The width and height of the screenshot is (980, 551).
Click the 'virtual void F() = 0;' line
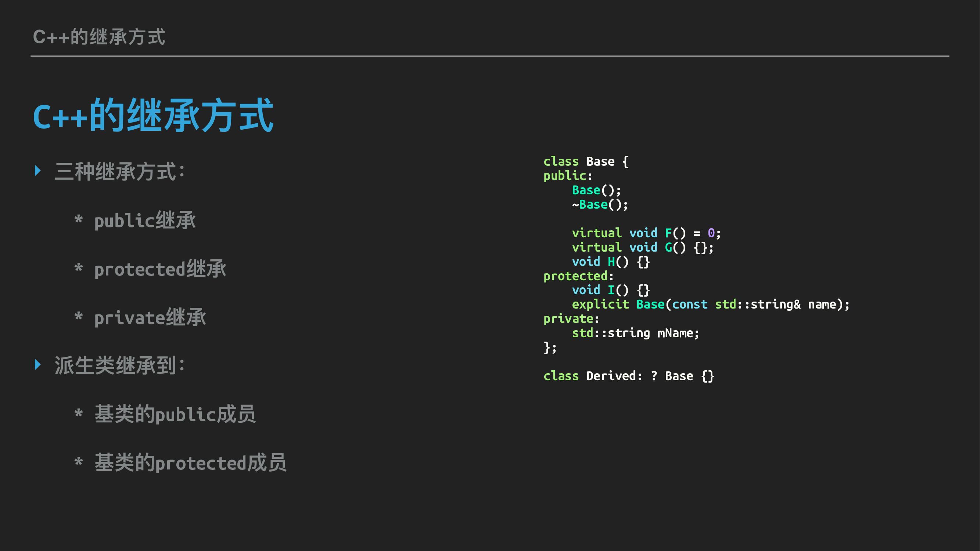click(646, 233)
